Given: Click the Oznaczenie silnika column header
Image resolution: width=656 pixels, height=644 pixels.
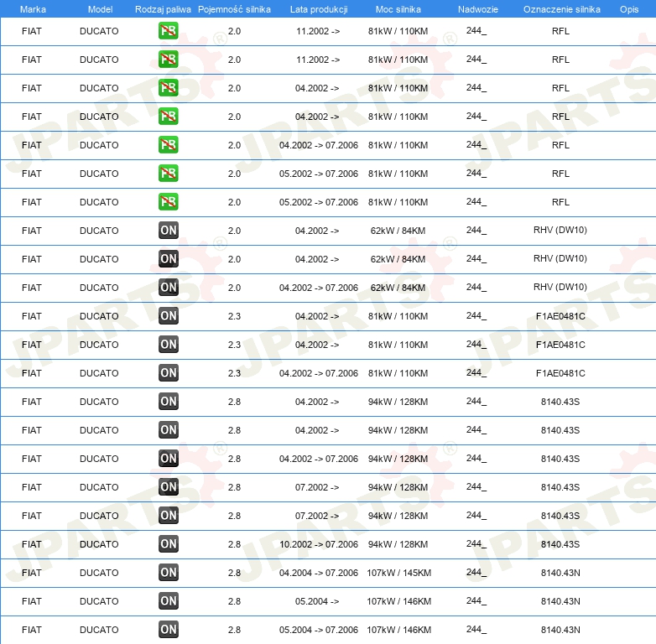Looking at the screenshot, I should (x=562, y=9).
